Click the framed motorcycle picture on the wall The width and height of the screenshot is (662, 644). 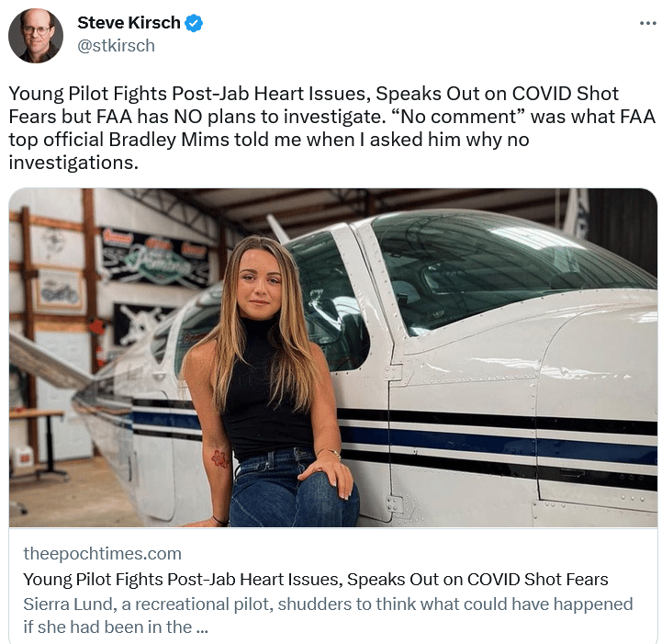tap(60, 290)
